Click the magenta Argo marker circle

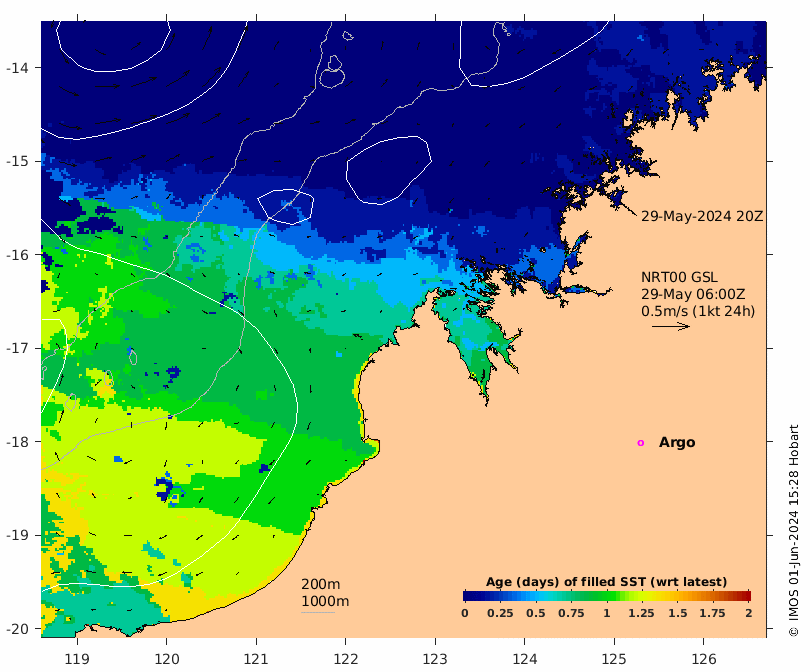[x=641, y=443]
